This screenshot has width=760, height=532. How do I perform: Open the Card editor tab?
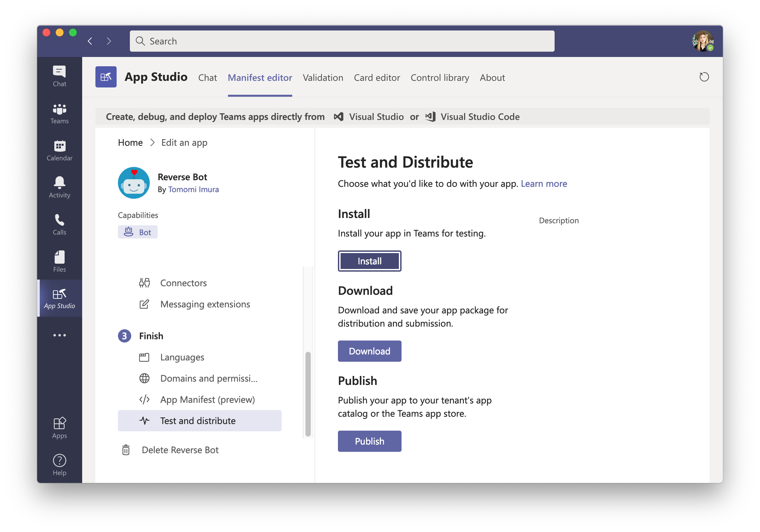tap(377, 78)
